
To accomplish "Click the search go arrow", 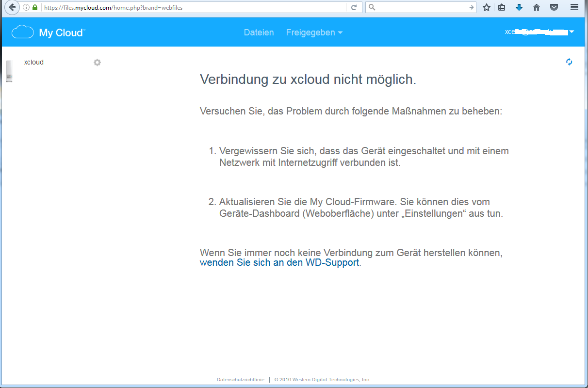I will coord(471,7).
